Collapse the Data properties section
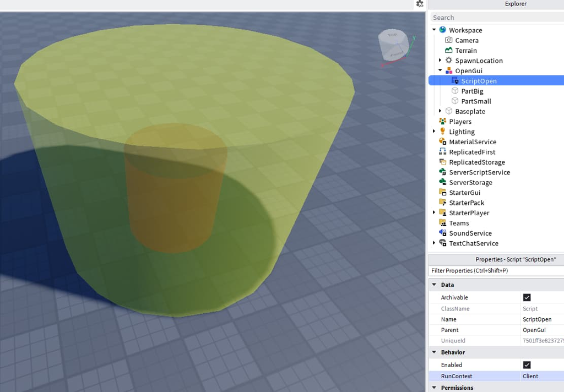The image size is (564, 392). click(x=434, y=285)
